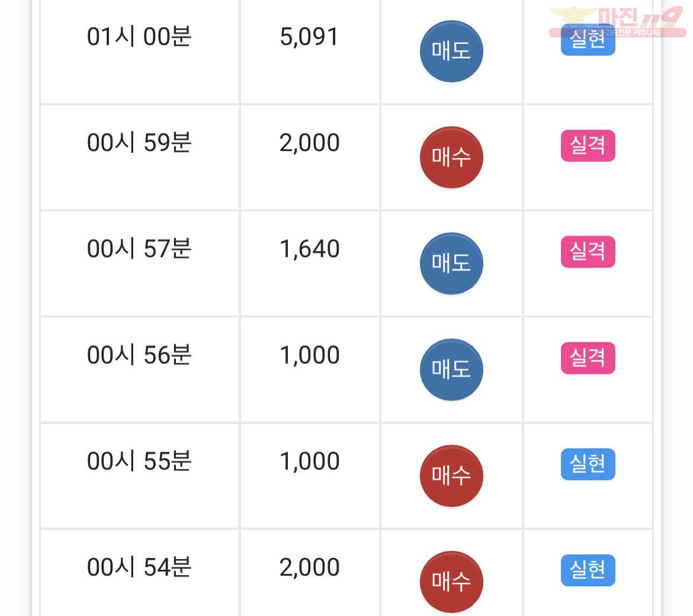Click the pink 실격 badge in the 00시 56분 row
The height and width of the screenshot is (616, 693).
click(588, 358)
